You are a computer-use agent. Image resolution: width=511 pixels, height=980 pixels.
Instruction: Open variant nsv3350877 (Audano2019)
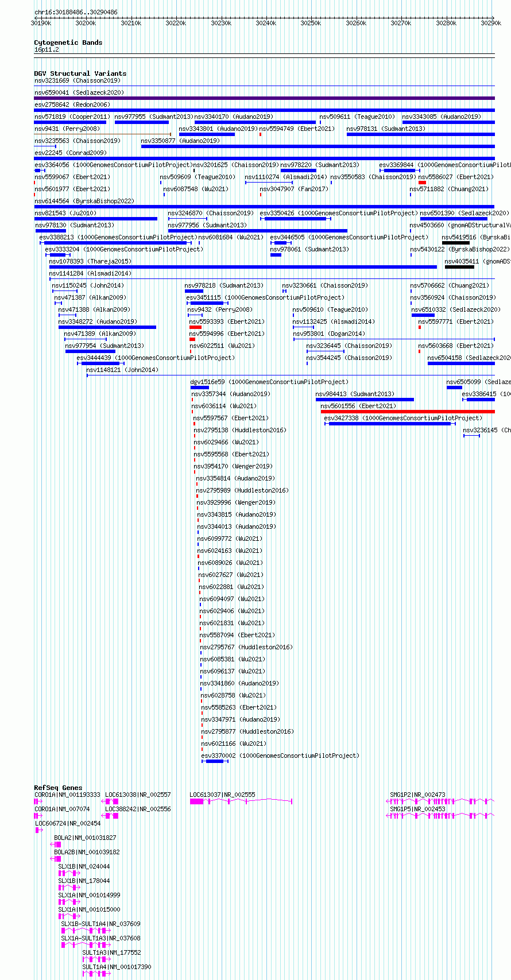pos(180,141)
